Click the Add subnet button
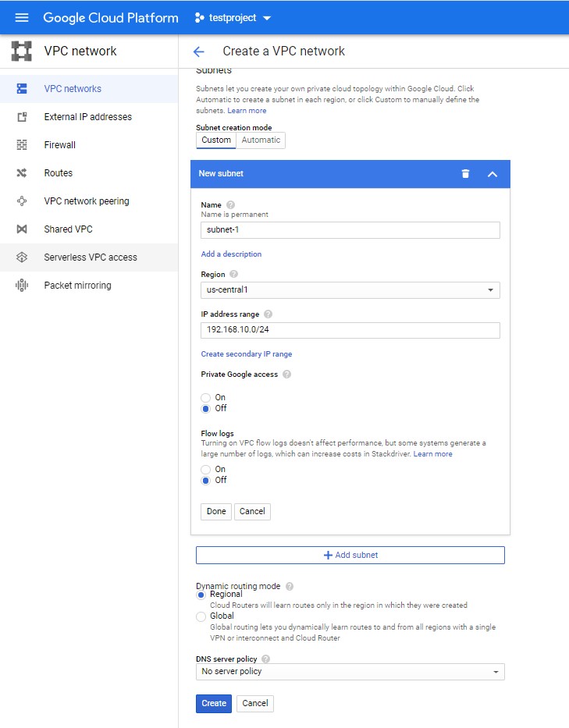Viewport: 569px width, 728px height. [350, 556]
